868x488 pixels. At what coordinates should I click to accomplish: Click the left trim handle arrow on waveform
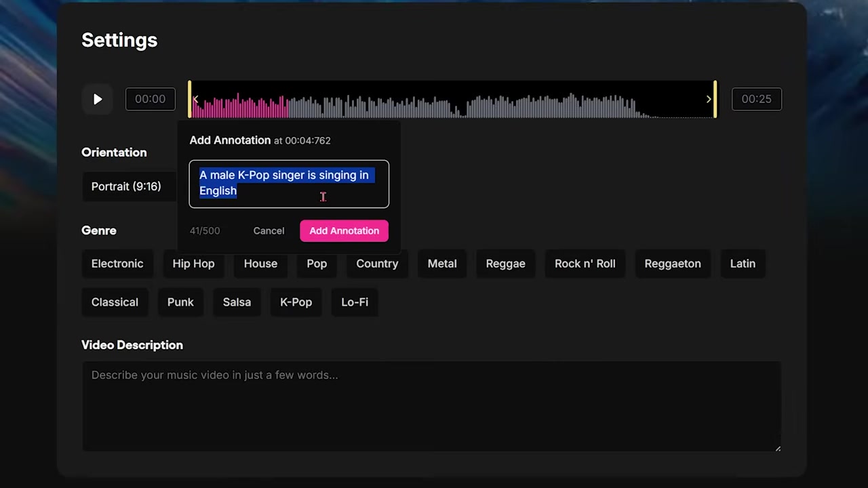pos(195,100)
